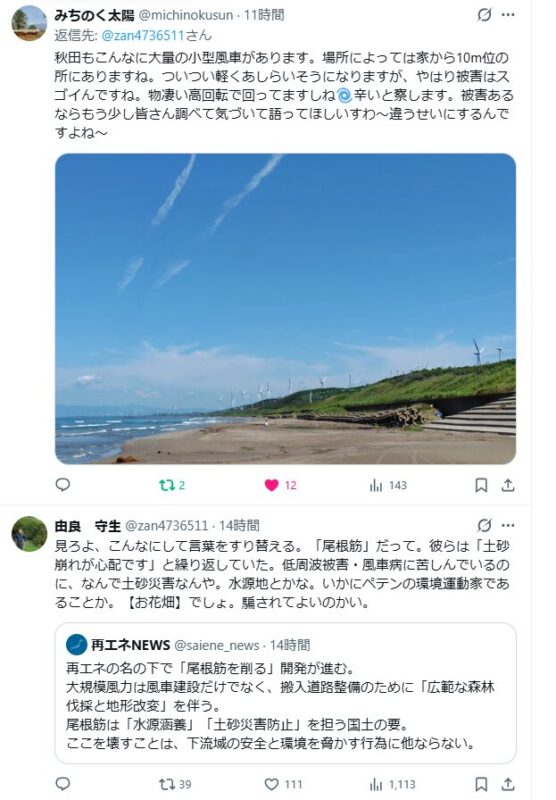Retweet the みちのく太陽 post with 2 reposts
The height and width of the screenshot is (800, 556).
pos(172,485)
